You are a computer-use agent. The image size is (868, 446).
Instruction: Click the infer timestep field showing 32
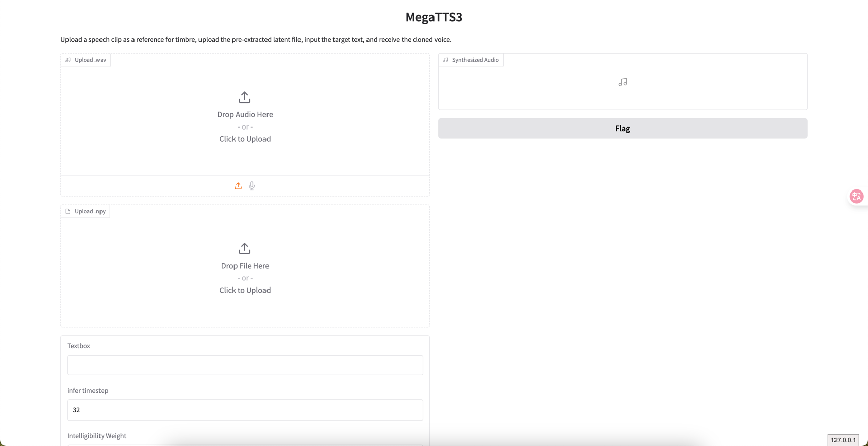(x=245, y=410)
